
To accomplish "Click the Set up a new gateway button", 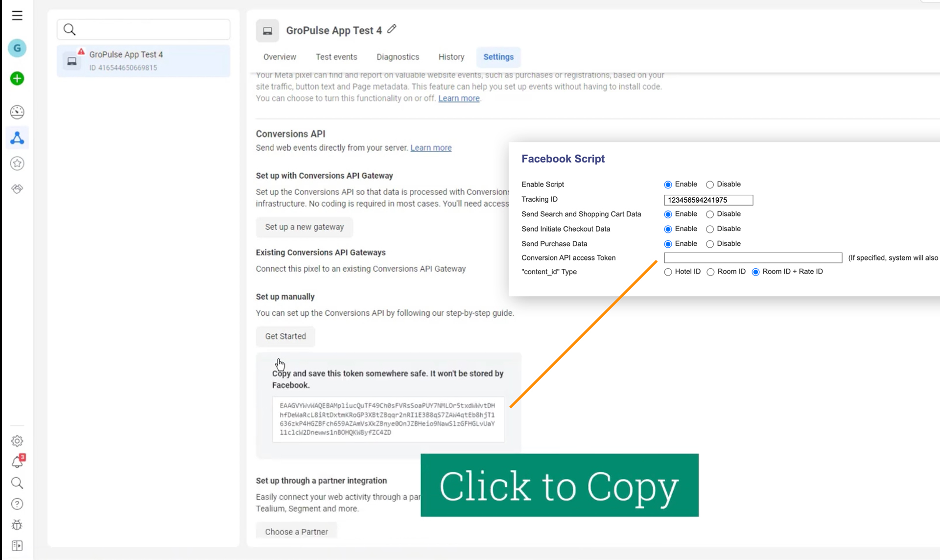I will point(304,227).
